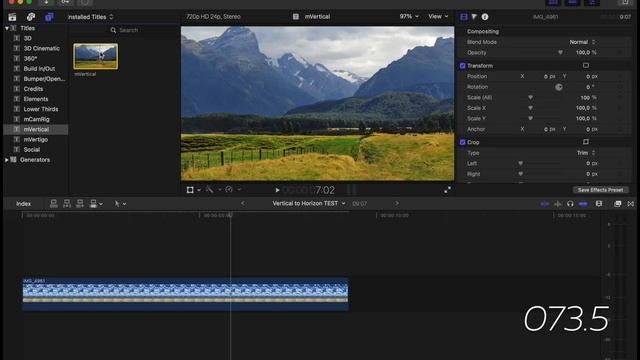Open the Transitions browser icon

click(631, 203)
